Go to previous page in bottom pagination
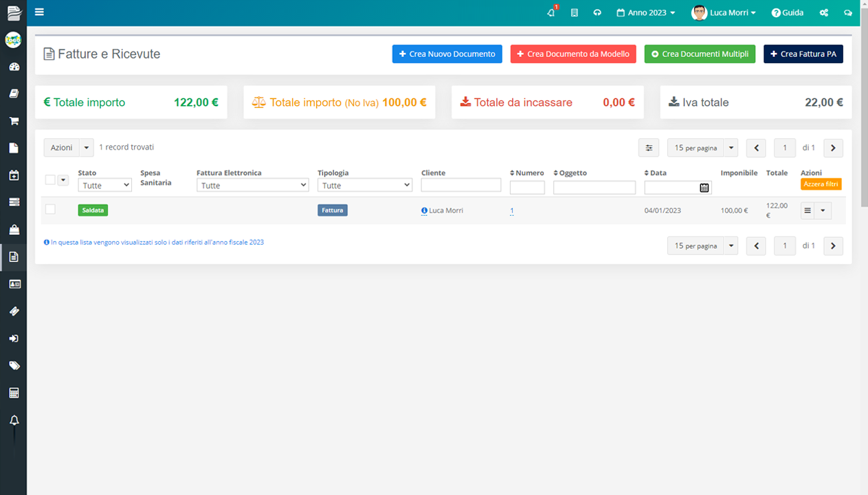868x495 pixels. [756, 246]
